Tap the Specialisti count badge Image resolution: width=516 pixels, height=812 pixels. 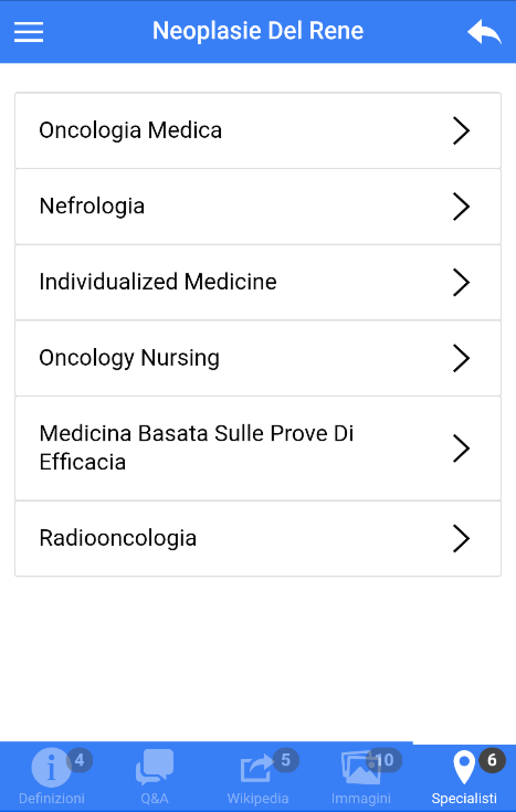point(492,760)
